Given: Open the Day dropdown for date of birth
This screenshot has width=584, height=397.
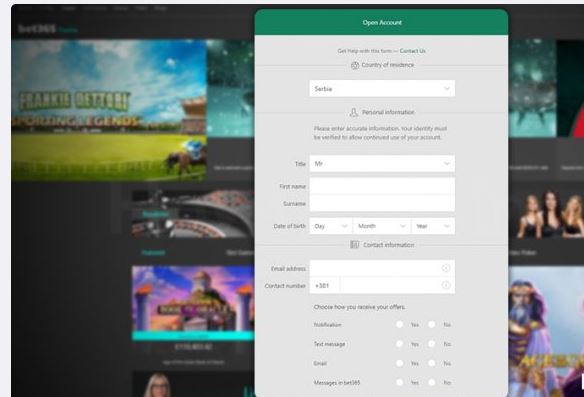Looking at the screenshot, I should [x=331, y=226].
